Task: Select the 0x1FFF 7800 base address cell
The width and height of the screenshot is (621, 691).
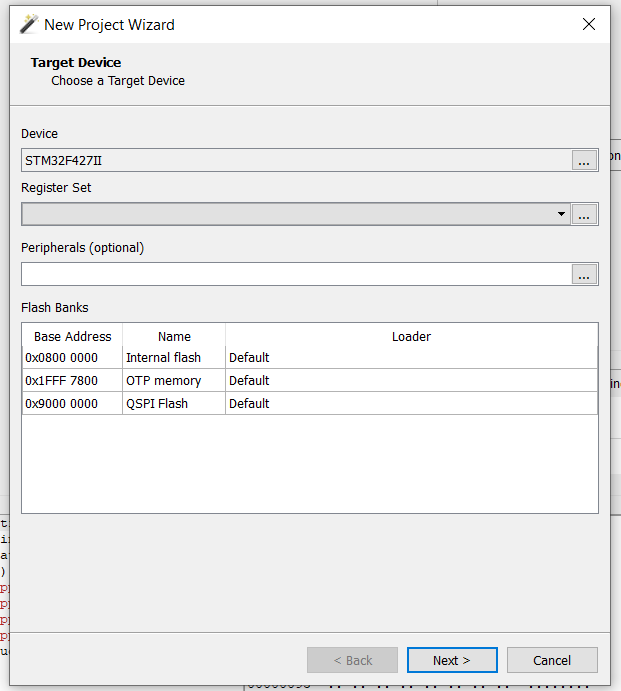Action: click(72, 380)
